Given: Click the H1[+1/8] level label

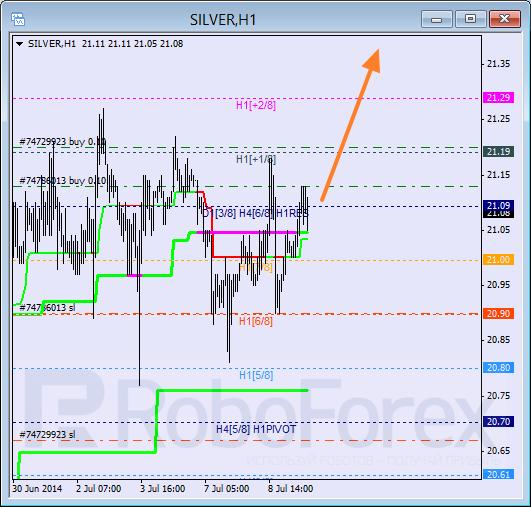Looking at the screenshot, I should (x=256, y=159).
